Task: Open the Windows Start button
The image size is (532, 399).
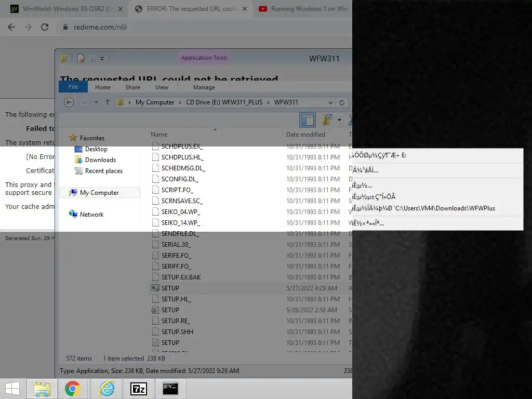Action: 12,389
